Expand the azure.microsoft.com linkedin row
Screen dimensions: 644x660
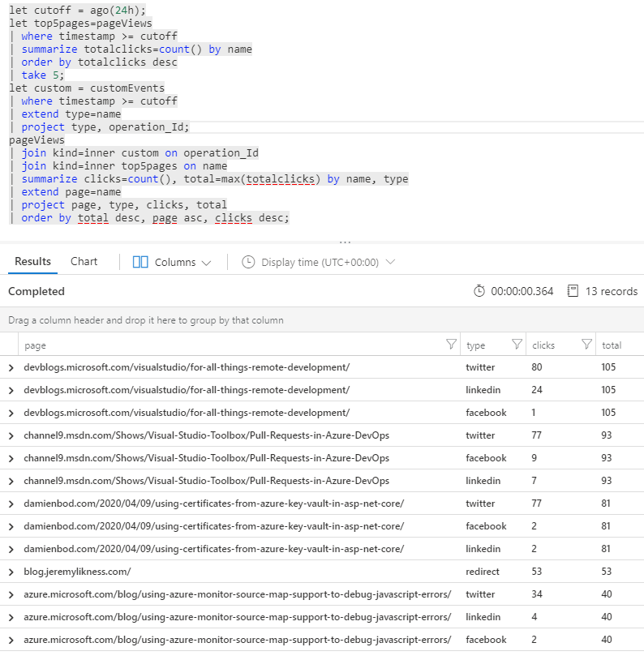(11, 617)
